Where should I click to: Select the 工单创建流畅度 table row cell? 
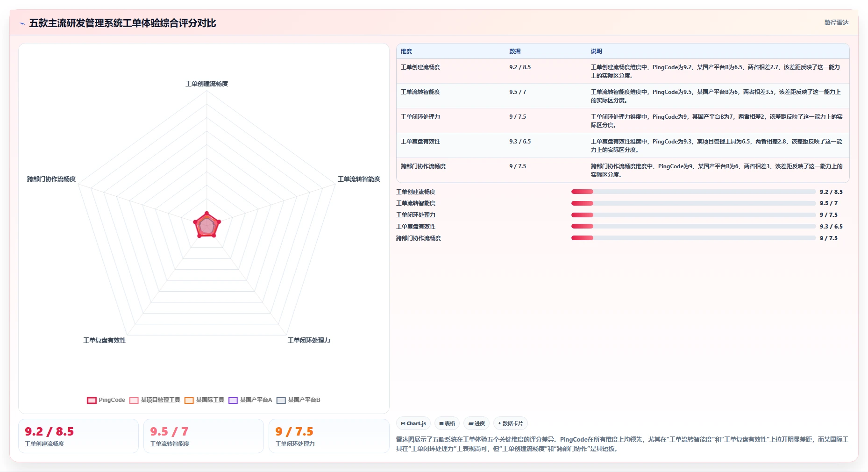tap(420, 67)
